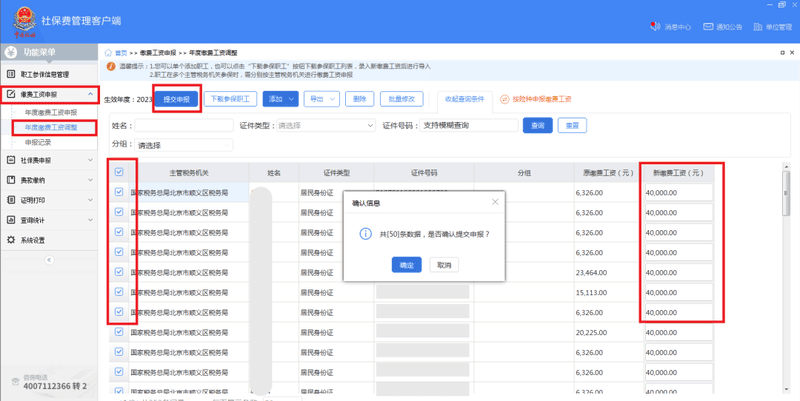The width and height of the screenshot is (800, 401).
Task: Click the orange 温馨提示 tip icon
Action: pos(111,66)
